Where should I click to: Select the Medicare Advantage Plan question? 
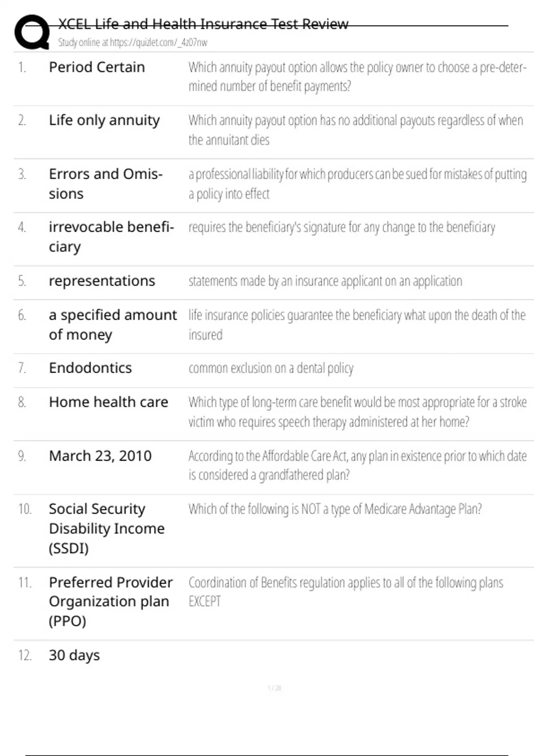tap(335, 509)
